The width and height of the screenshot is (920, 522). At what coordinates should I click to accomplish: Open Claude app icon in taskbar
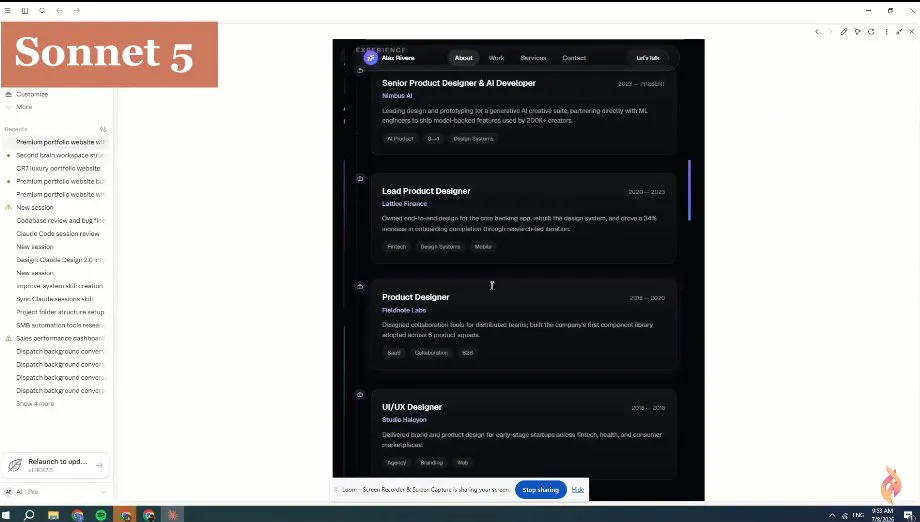click(172, 515)
